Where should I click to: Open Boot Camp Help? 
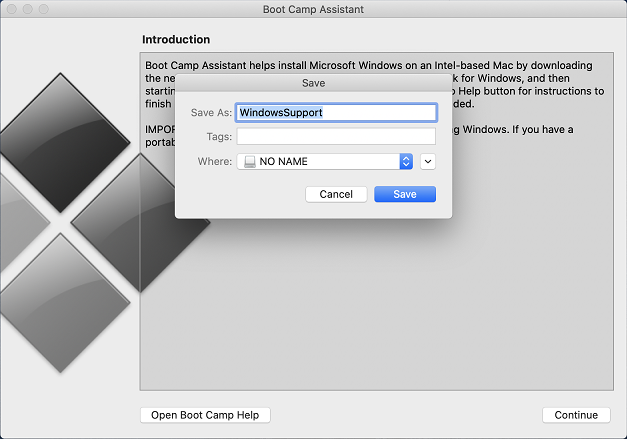pyautogui.click(x=205, y=415)
